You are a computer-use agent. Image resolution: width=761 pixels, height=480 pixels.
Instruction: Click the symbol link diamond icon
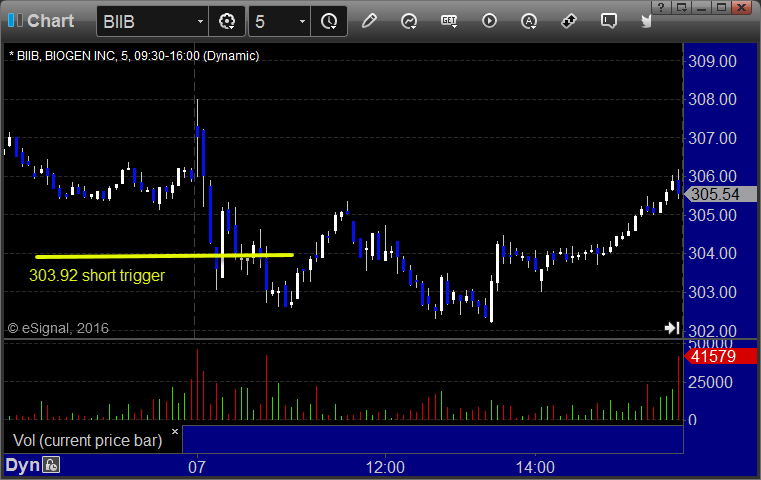(568, 21)
